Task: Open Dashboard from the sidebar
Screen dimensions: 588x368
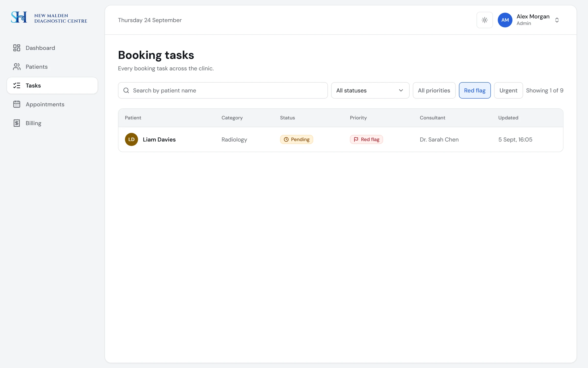Action: tap(52, 48)
